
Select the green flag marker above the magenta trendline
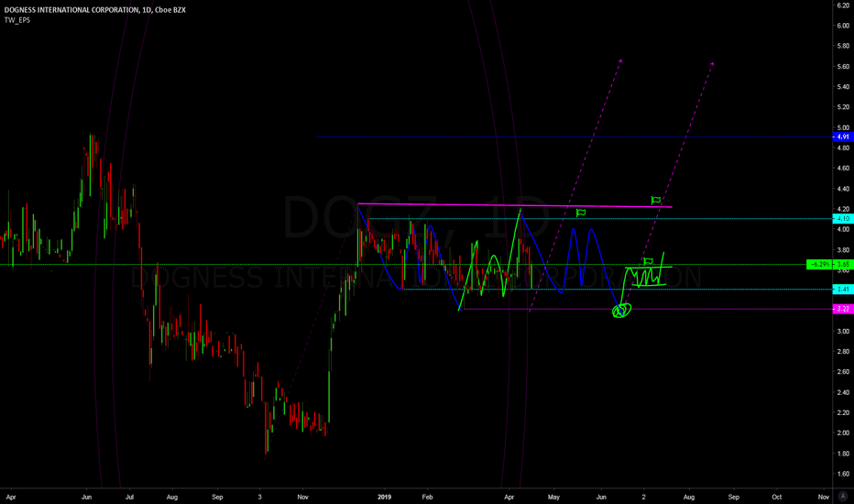[656, 201]
